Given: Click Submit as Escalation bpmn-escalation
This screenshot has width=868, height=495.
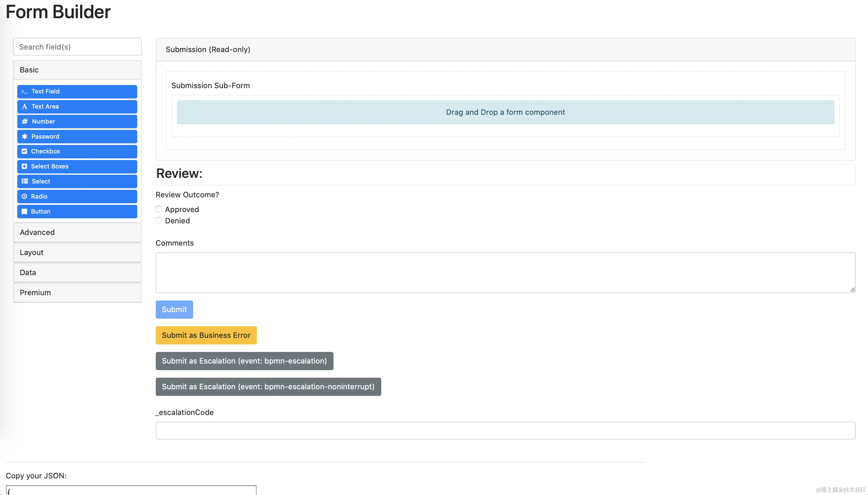Looking at the screenshot, I should 244,361.
